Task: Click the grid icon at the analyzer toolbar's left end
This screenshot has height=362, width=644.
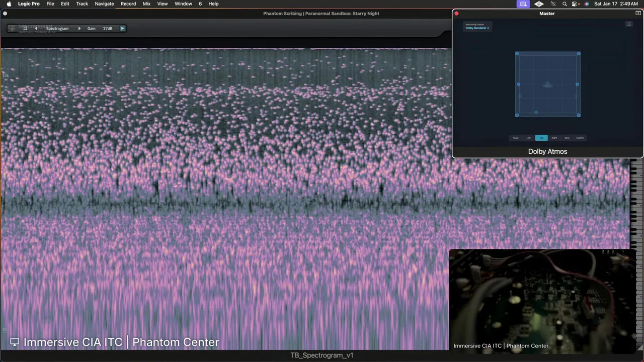Action: click(13, 29)
